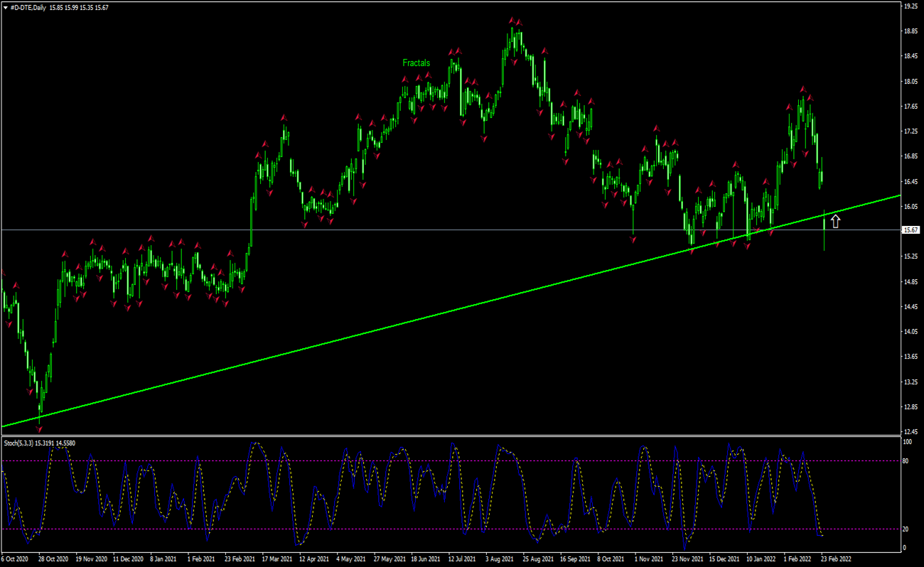Select the large white up-arrow object near current price
The width and height of the screenshot is (924, 567).
(x=836, y=220)
